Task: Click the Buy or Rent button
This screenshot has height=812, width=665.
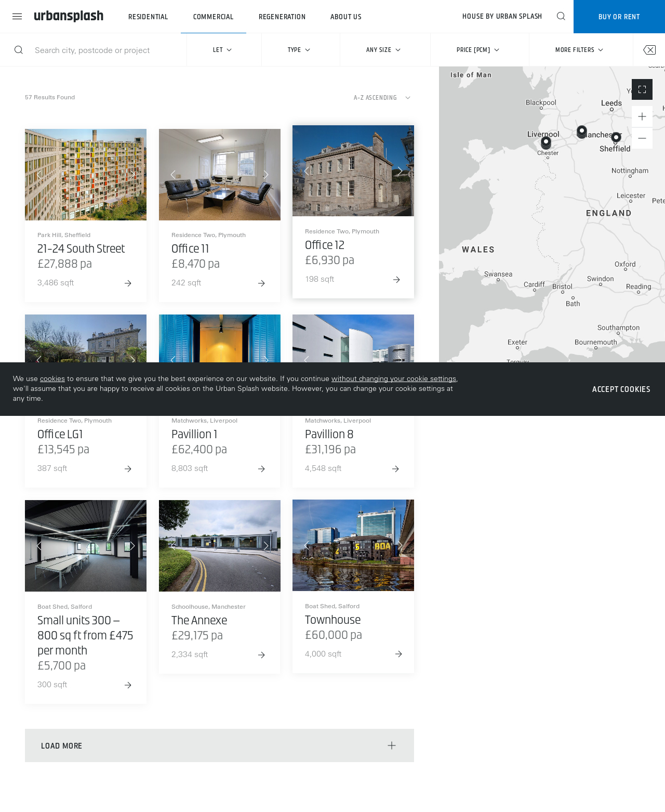Action: click(x=619, y=17)
